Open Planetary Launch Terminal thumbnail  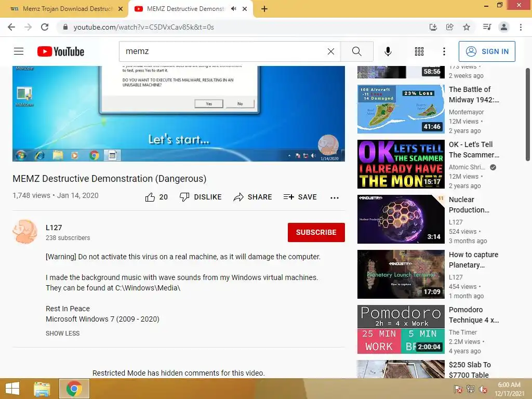401,274
